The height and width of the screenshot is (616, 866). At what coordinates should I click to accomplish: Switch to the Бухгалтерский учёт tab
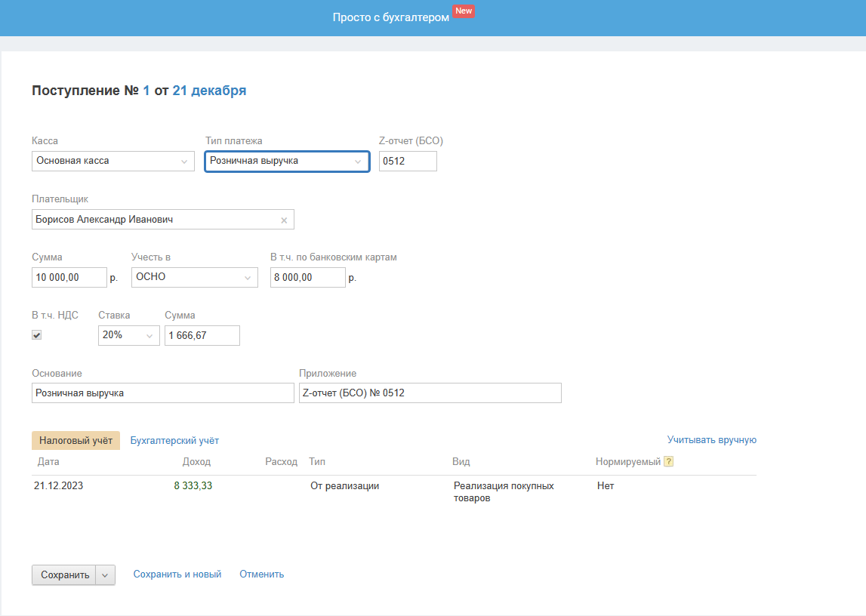point(174,440)
